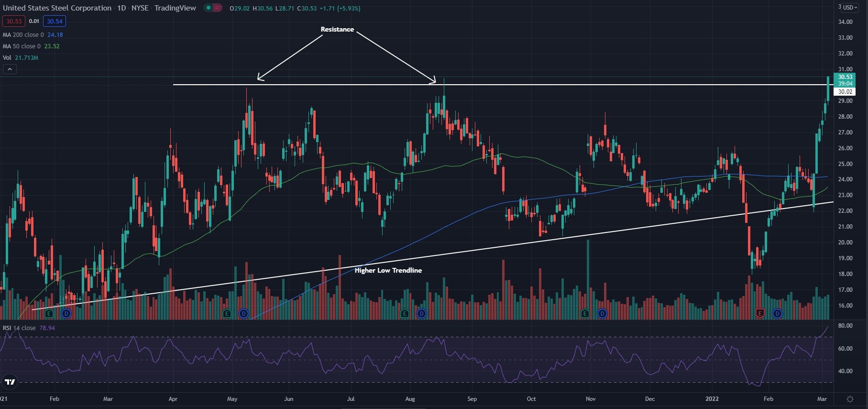Click the earnings E marker near August

[405, 314]
